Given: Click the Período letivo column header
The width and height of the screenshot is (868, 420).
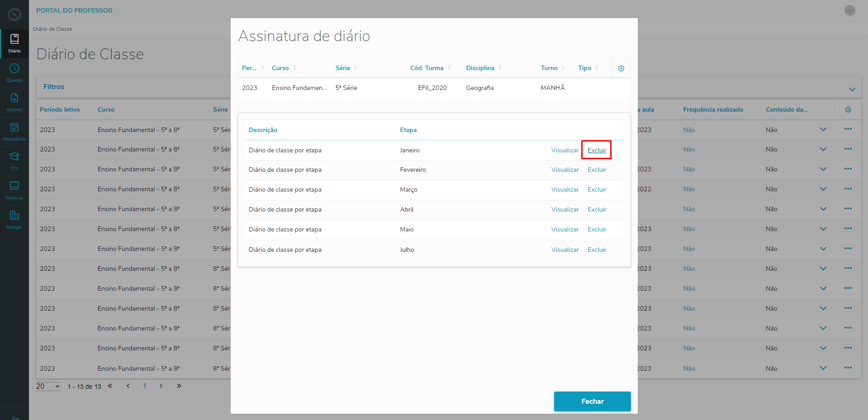Looking at the screenshot, I should pyautogui.click(x=60, y=109).
